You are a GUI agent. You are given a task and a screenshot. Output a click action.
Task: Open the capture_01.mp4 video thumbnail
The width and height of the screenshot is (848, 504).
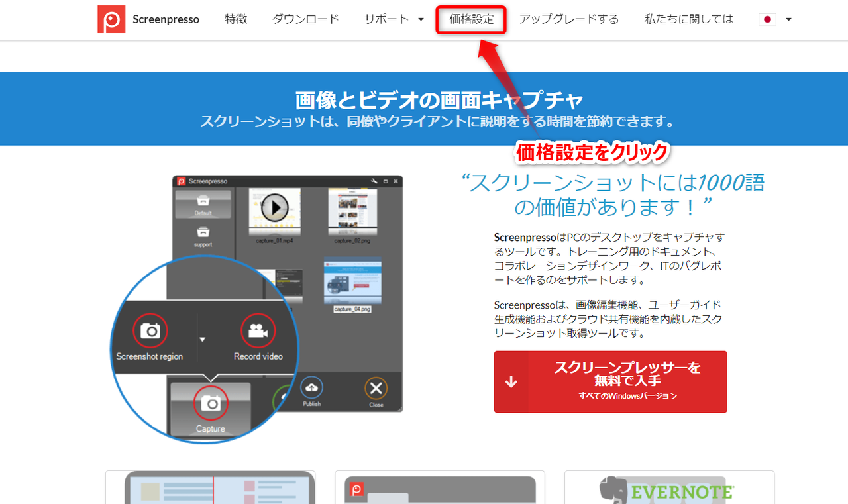coord(274,212)
